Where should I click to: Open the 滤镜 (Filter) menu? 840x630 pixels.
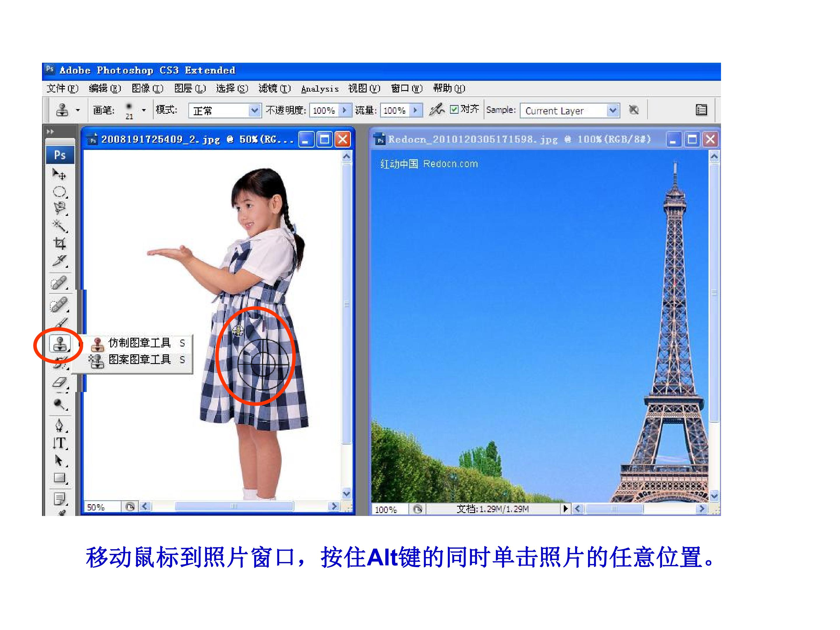point(274,88)
